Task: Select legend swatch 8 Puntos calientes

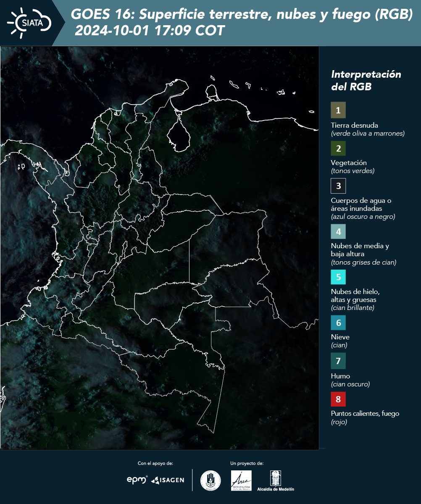Action: [x=338, y=398]
